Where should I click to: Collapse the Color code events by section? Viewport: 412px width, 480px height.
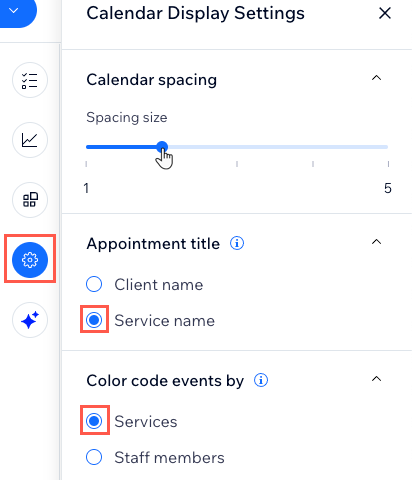coord(376,379)
